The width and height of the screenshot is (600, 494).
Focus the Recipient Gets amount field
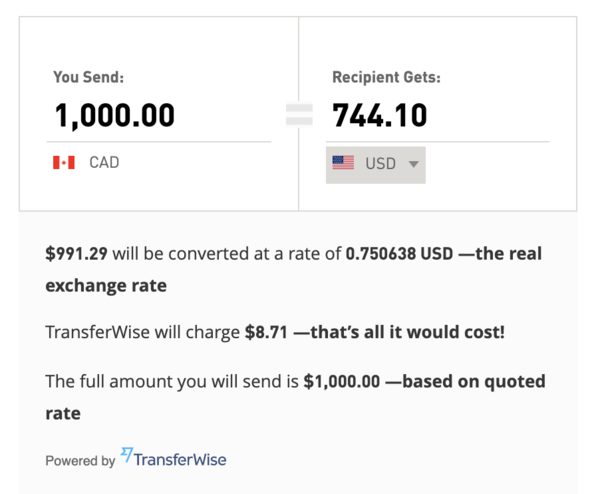pos(437,116)
